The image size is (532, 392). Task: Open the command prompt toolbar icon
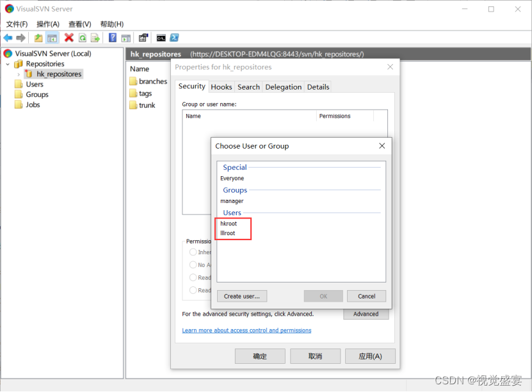(161, 38)
